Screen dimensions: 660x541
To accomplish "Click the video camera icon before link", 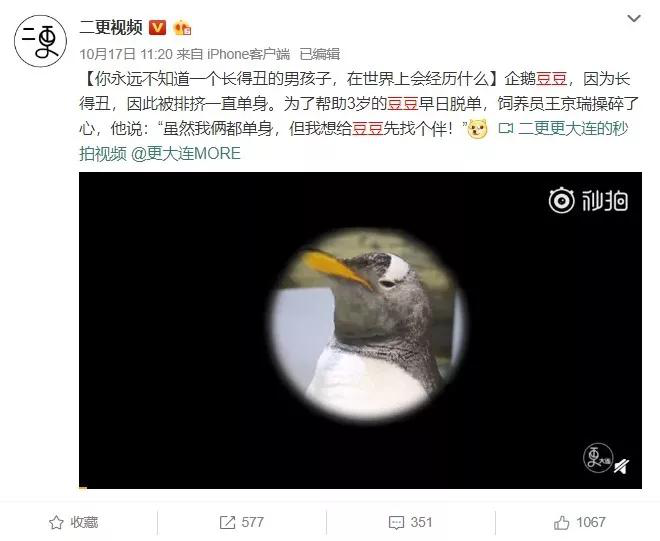I will (505, 128).
